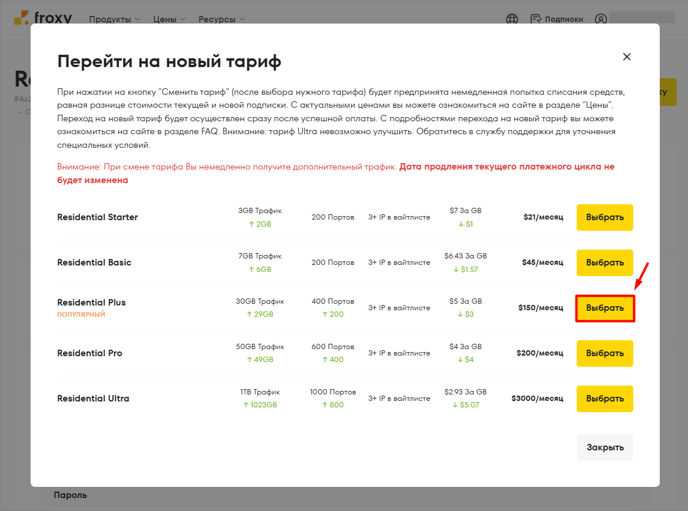Select the Residential Ultra plan button
The width and height of the screenshot is (688, 511).
click(x=605, y=398)
